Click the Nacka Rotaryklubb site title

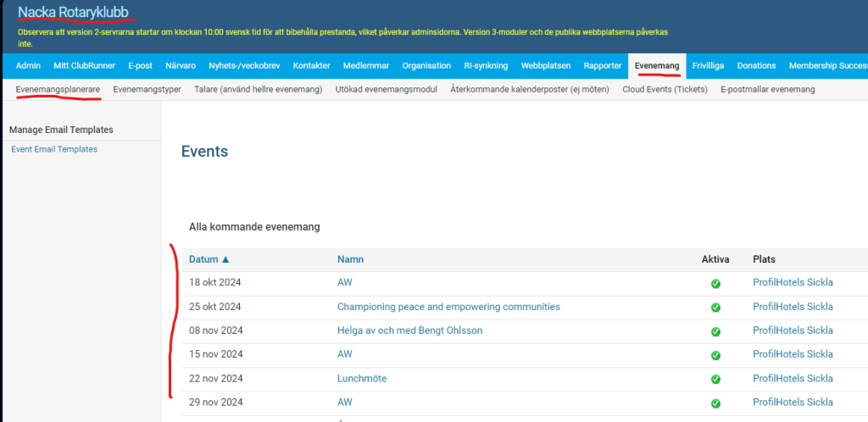click(74, 13)
